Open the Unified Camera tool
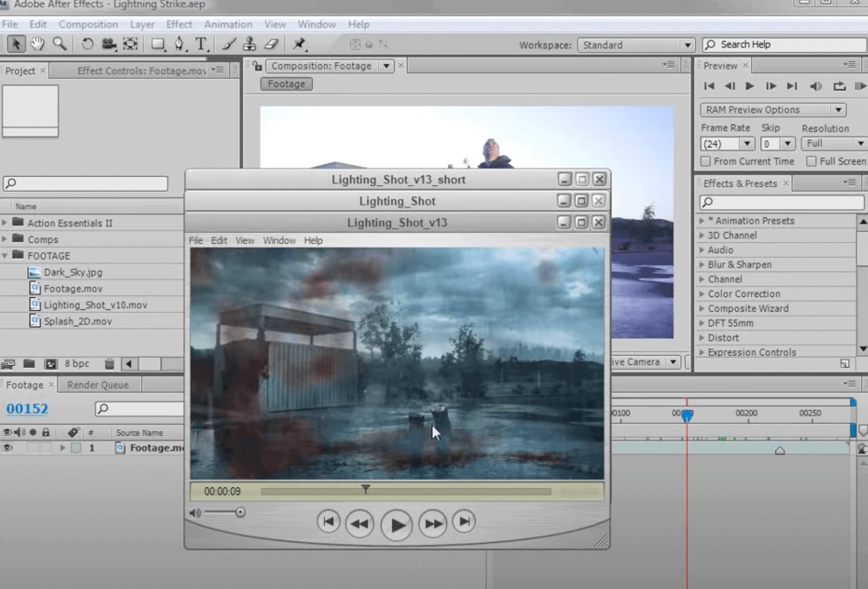Viewport: 868px width, 589px height. 109,44
